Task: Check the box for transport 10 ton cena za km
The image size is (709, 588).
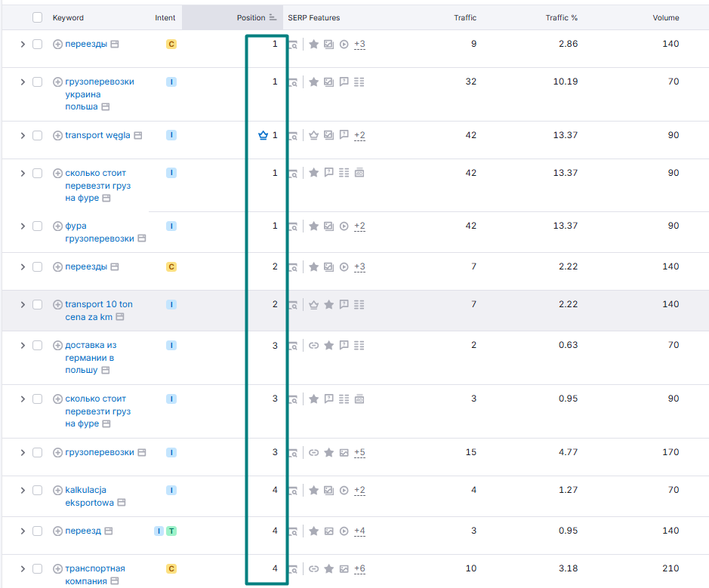Action: click(x=38, y=305)
